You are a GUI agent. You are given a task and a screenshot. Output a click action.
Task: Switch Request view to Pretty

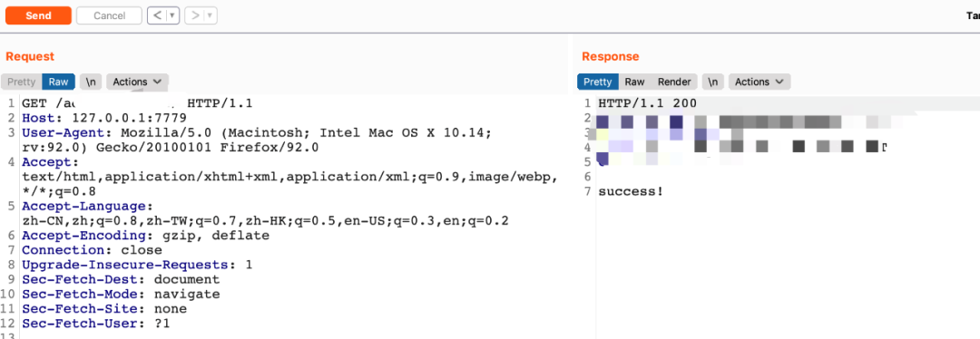coord(21,82)
